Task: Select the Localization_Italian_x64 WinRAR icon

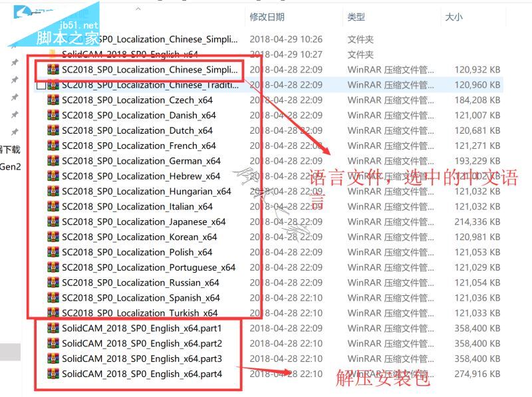Action: (53, 207)
